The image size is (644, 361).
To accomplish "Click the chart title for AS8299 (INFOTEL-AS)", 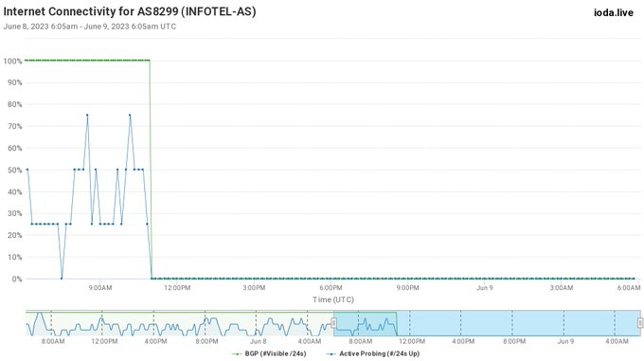I will tap(130, 11).
